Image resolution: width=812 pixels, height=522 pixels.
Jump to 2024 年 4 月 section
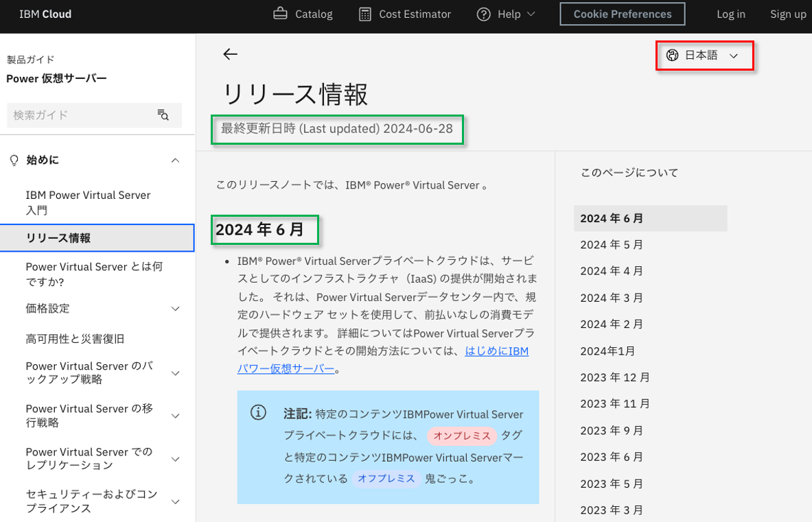point(612,271)
